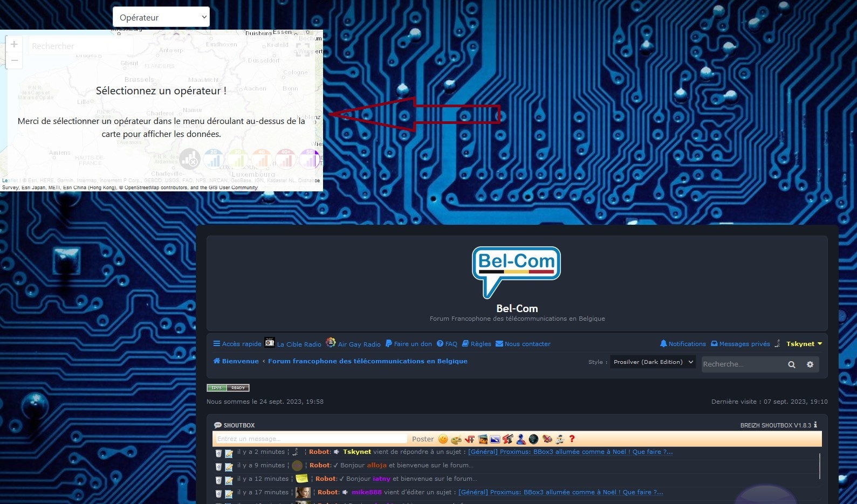Click the shoutbox user icon
The width and height of the screenshot is (857, 504).
(521, 439)
